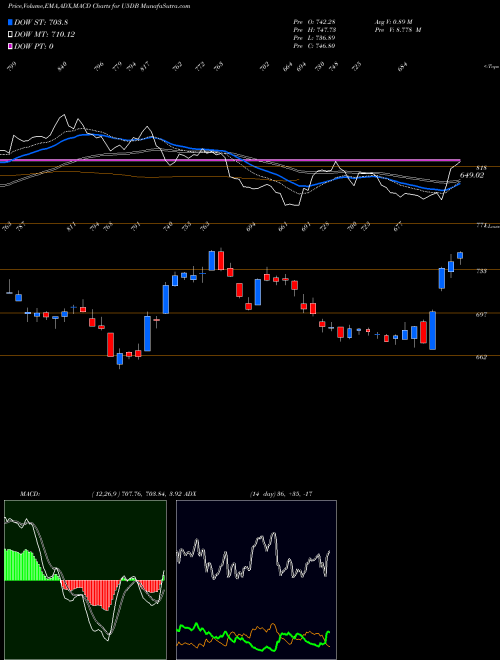Click the Pre O: 742.28 open value
The image size is (500, 660).
tap(314, 22)
